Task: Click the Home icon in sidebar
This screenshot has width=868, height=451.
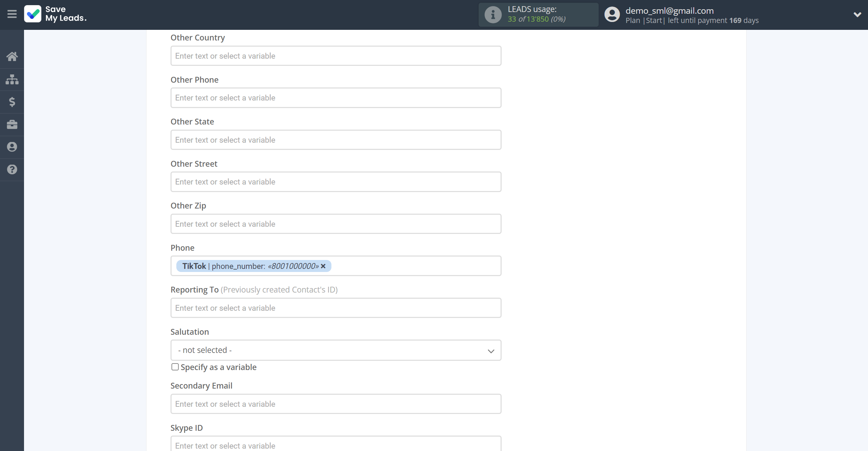Action: click(x=12, y=56)
